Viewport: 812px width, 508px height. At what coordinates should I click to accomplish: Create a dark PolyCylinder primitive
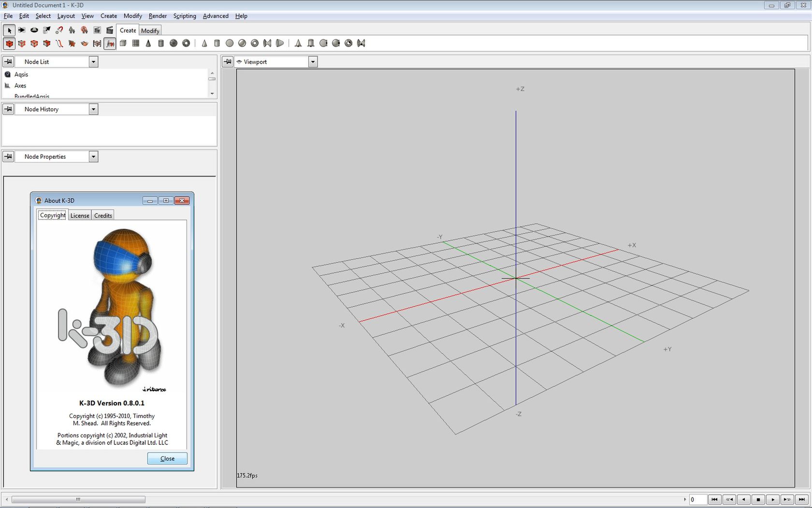[161, 43]
